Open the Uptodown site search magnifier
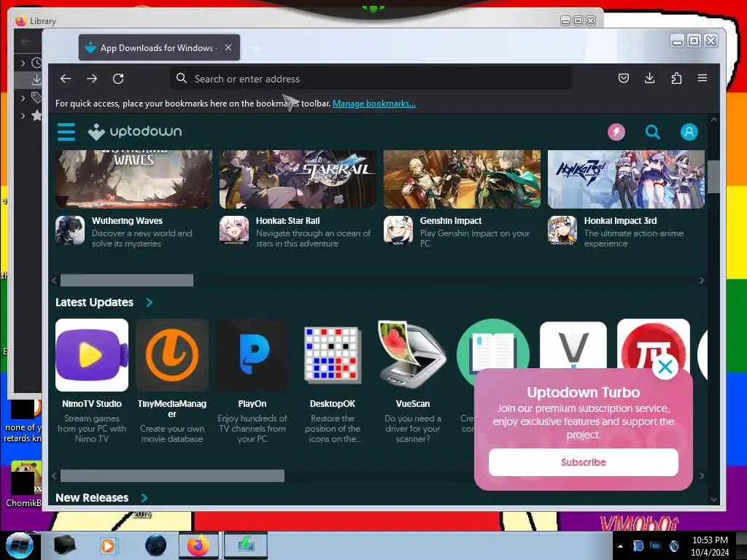The height and width of the screenshot is (560, 747). point(653,132)
